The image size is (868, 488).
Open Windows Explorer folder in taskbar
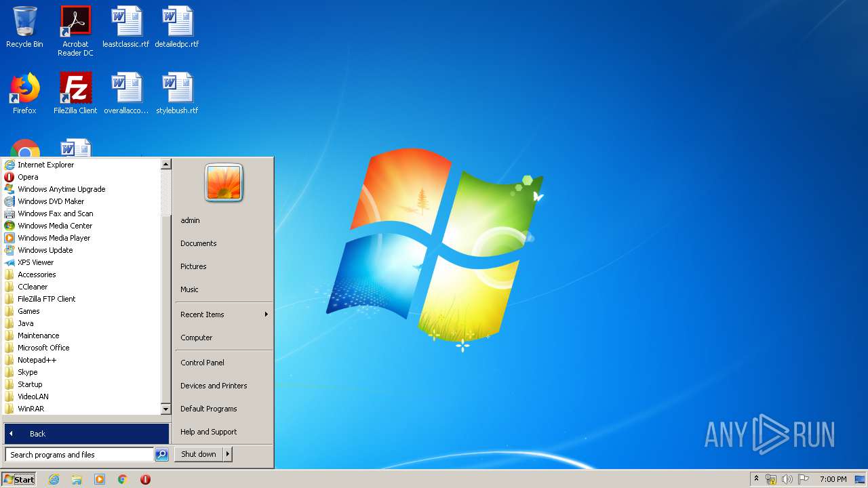coord(77,479)
